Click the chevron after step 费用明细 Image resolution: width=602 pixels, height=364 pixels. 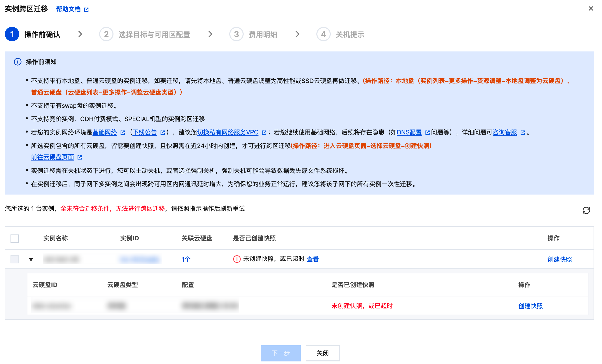[297, 34]
